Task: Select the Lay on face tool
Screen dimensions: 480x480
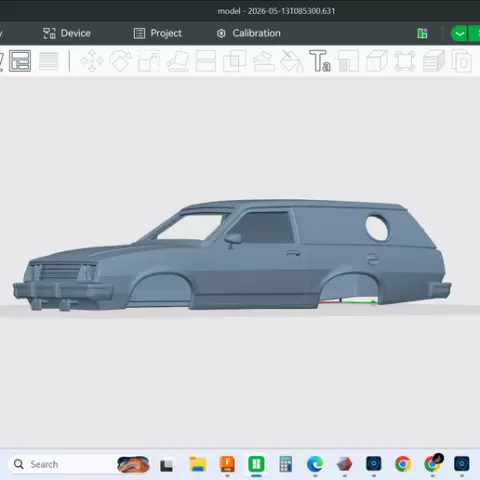Action: tap(178, 61)
